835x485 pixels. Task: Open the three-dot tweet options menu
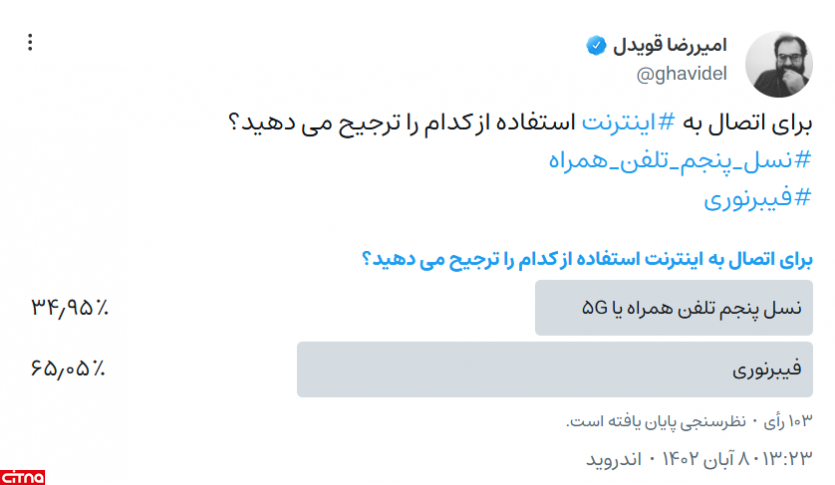[x=30, y=42]
